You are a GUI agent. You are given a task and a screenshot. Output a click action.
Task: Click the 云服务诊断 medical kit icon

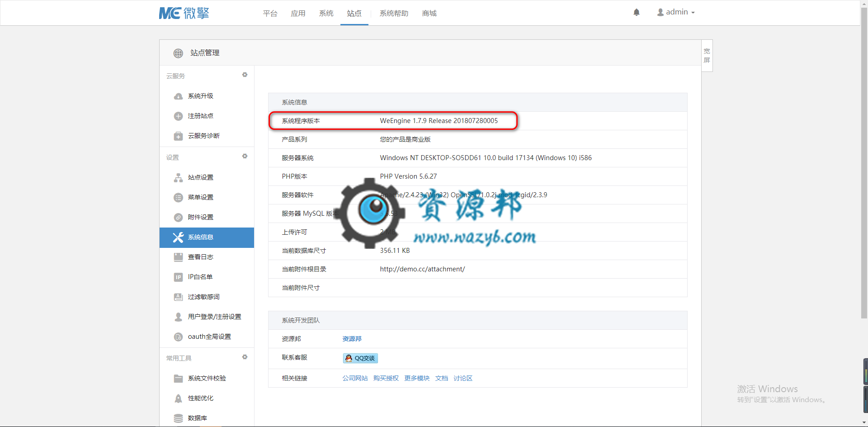point(178,136)
